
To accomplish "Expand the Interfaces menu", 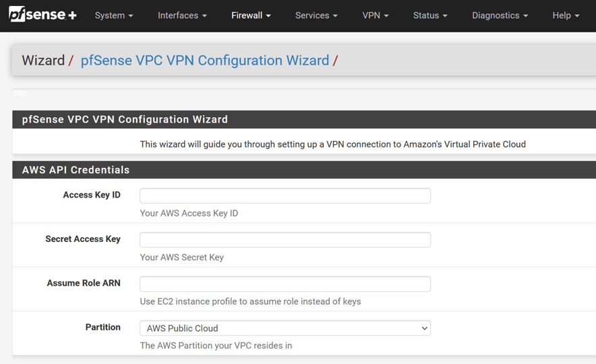I will [182, 16].
